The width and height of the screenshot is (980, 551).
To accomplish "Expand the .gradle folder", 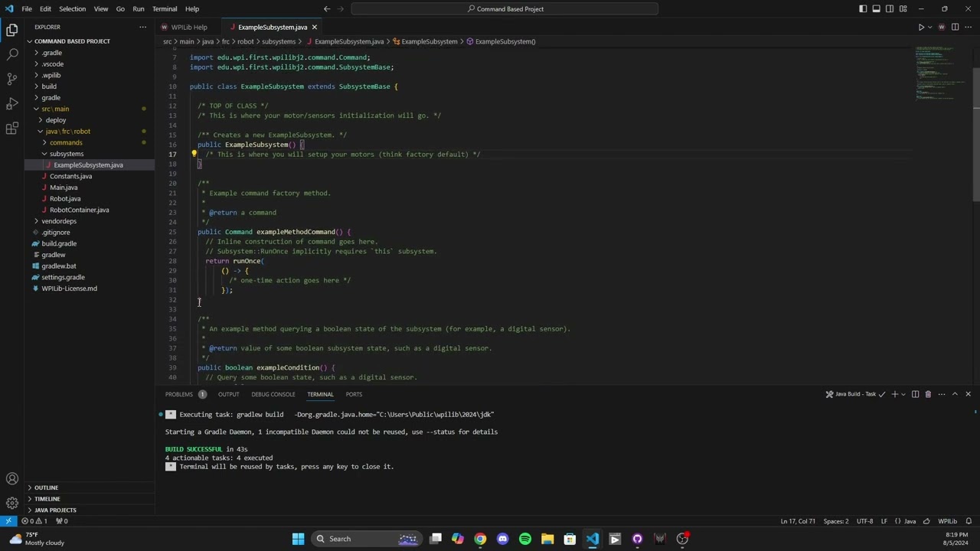I will point(52,53).
